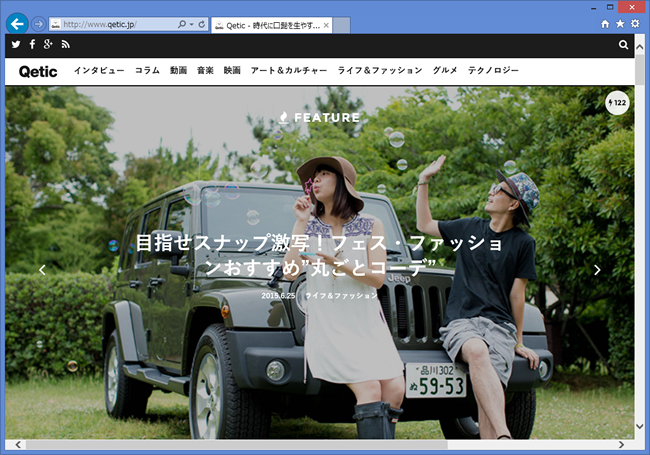
Task: Show previous slide with left chevron
Action: tap(42, 270)
